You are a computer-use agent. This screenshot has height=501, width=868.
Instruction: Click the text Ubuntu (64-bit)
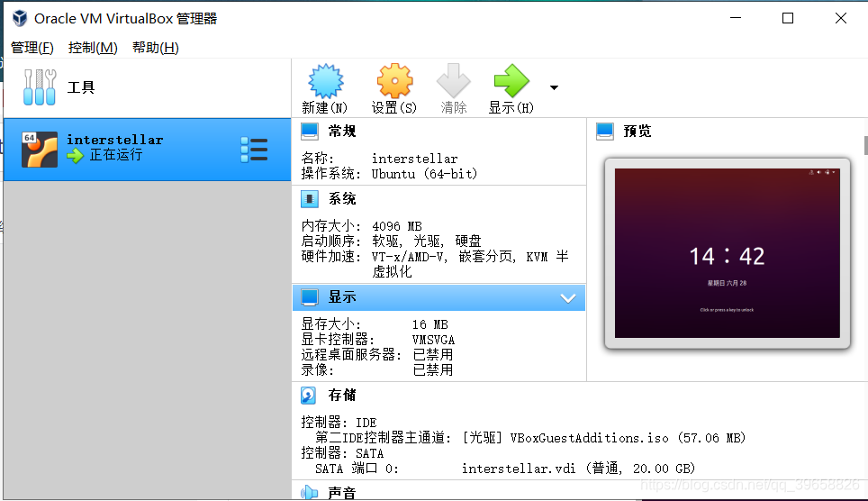coord(424,174)
